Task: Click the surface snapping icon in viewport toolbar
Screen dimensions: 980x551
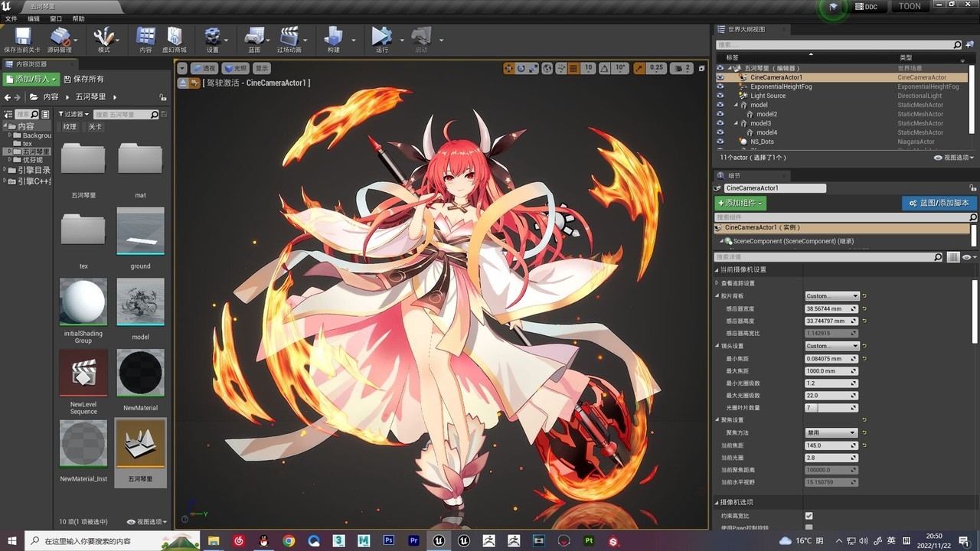Action: pos(560,68)
